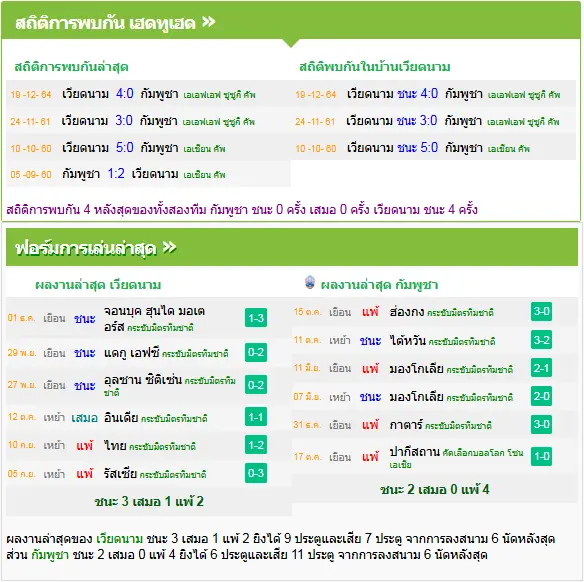
Task: Click สถิติพบกันในบ้านเวียดนาม heading
Action: tap(375, 67)
